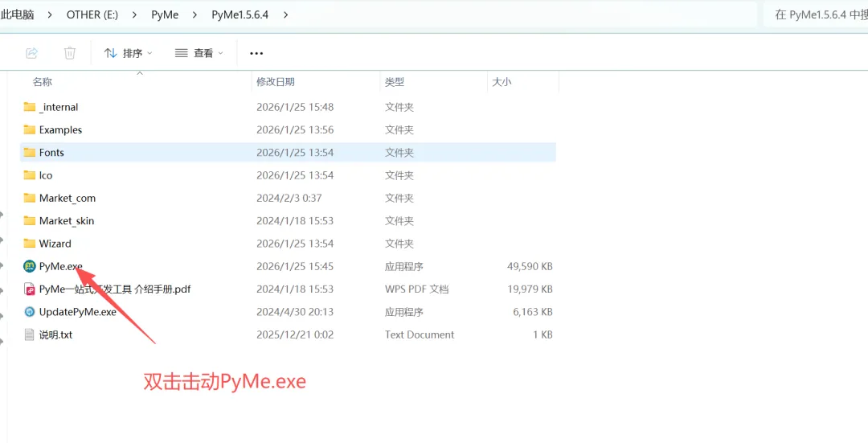Click the PDF manual file icon

[30, 289]
